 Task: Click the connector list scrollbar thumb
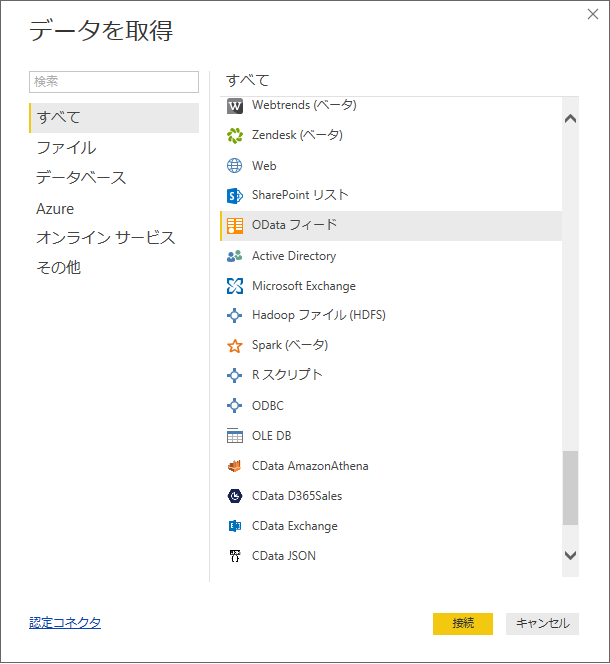point(570,488)
